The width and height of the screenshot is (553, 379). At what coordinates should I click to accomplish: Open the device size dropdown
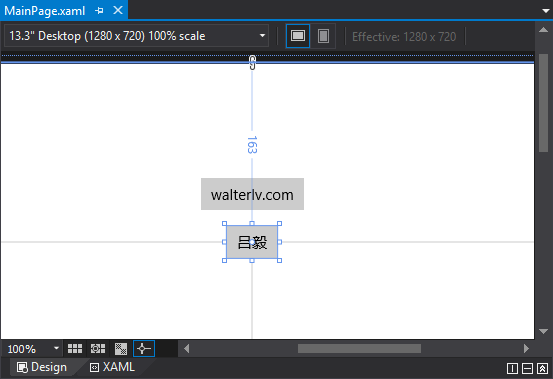tap(136, 36)
